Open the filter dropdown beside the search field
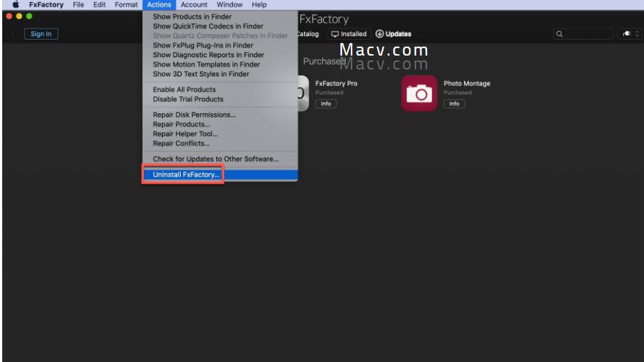This screenshot has height=362, width=644. (x=630, y=33)
